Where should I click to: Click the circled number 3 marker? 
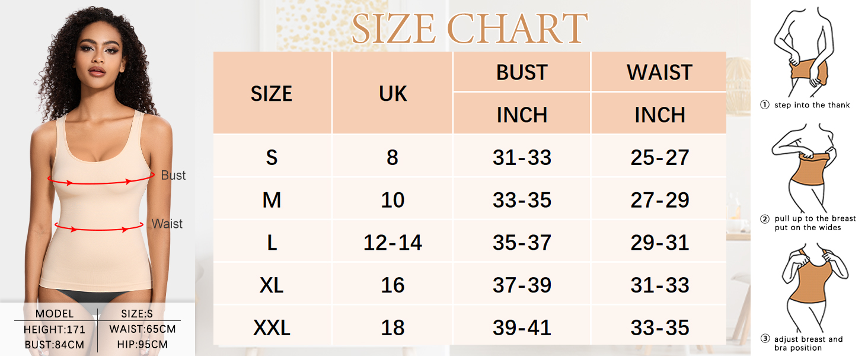tap(765, 339)
